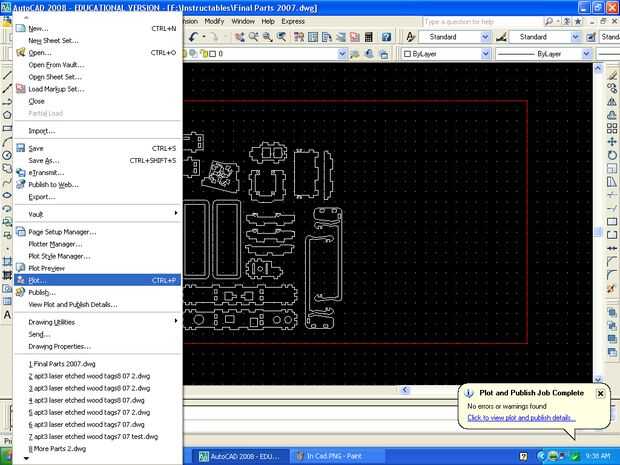The image size is (620, 465).
Task: Open recent file Final Parts 2007.dwg
Action: (97, 364)
